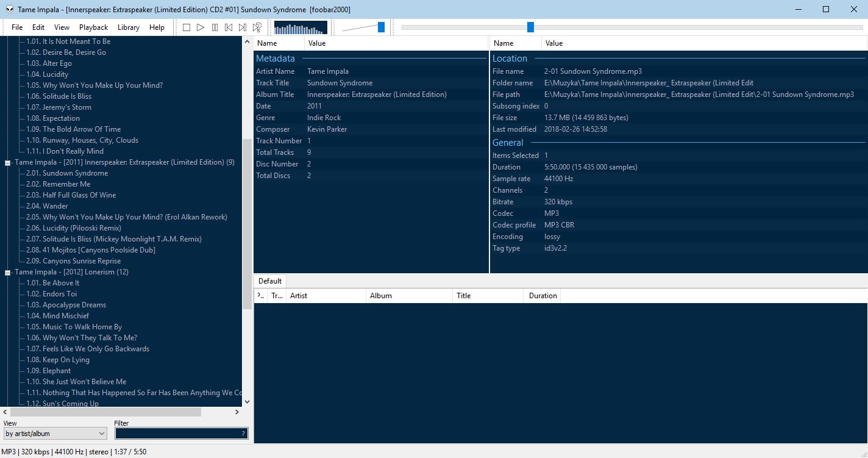This screenshot has width=868, height=458.
Task: Click the Album column header in the playlist
Action: tap(408, 296)
